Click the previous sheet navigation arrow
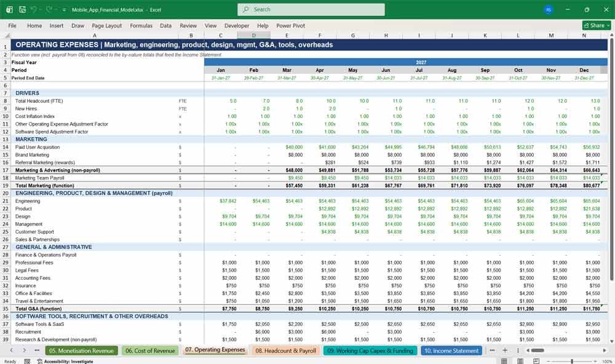The height and width of the screenshot is (364, 615). [11, 350]
